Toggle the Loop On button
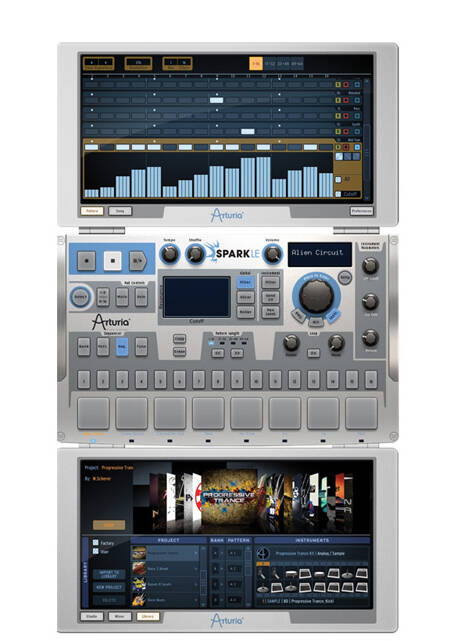457x641 pixels. click(x=314, y=352)
